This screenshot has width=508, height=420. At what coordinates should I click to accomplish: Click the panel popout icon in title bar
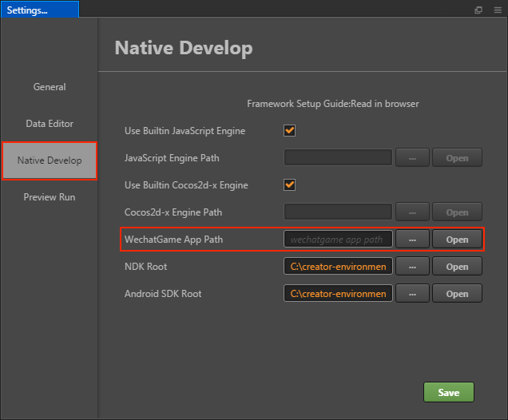(478, 10)
